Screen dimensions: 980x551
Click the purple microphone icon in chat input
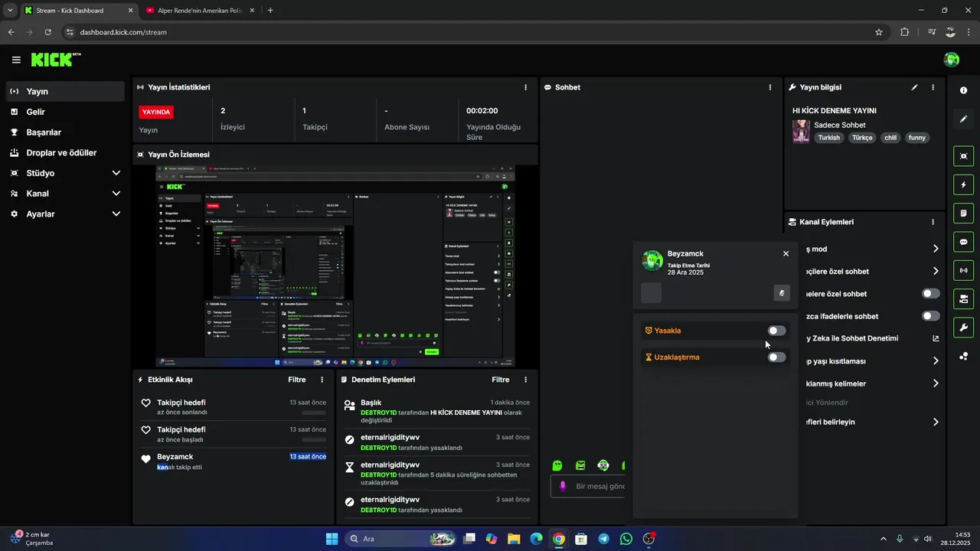pyautogui.click(x=563, y=486)
